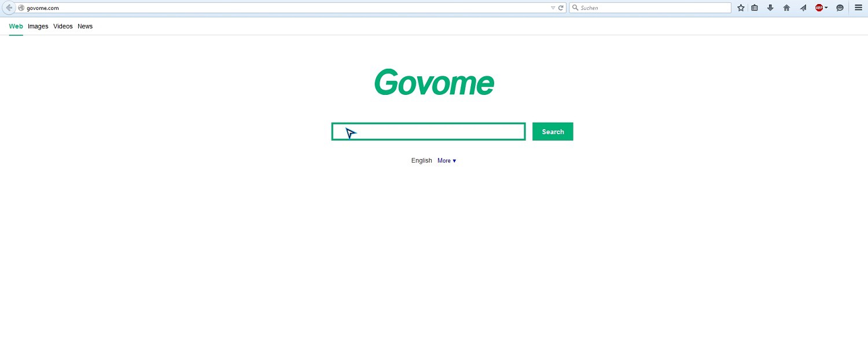Expand the Adblock Plus dropdown arrow
The image size is (868, 361).
[x=826, y=8]
